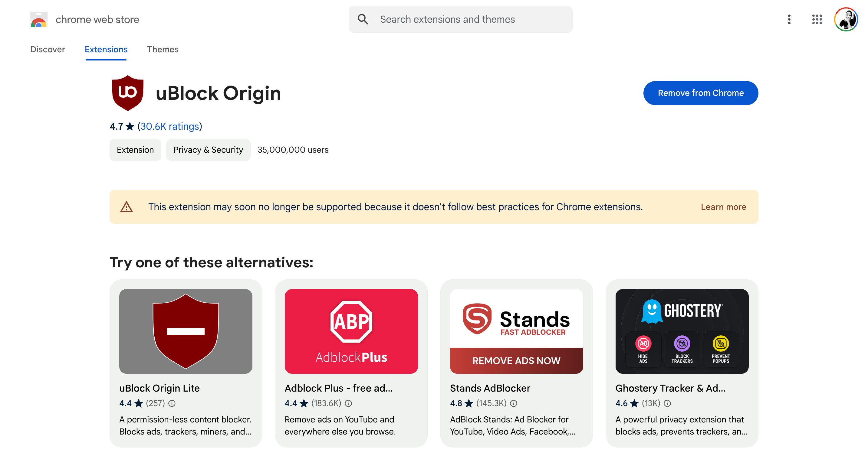
Task: Click Remove from Chrome button
Action: (701, 93)
